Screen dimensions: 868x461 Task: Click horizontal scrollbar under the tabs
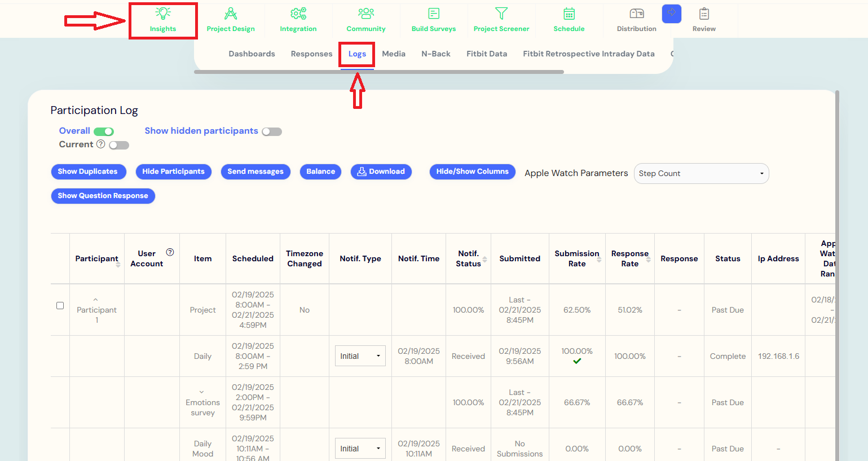(379, 72)
